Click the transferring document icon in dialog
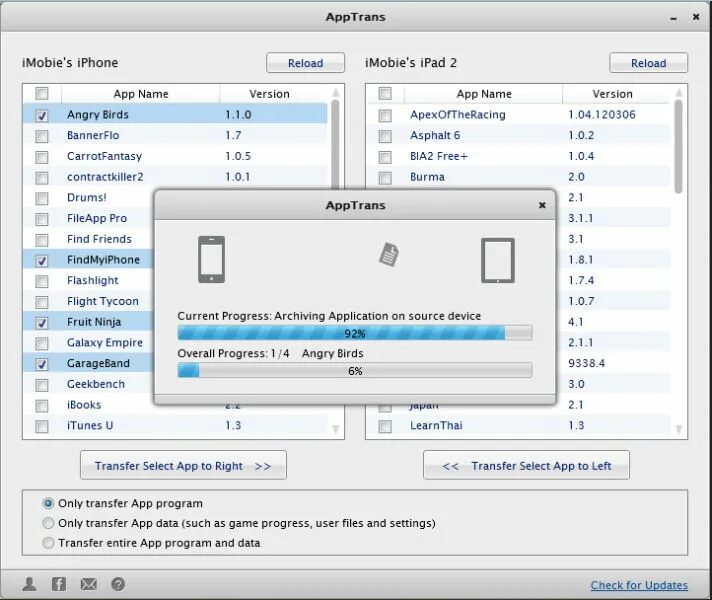This screenshot has width=712, height=600. pyautogui.click(x=389, y=254)
